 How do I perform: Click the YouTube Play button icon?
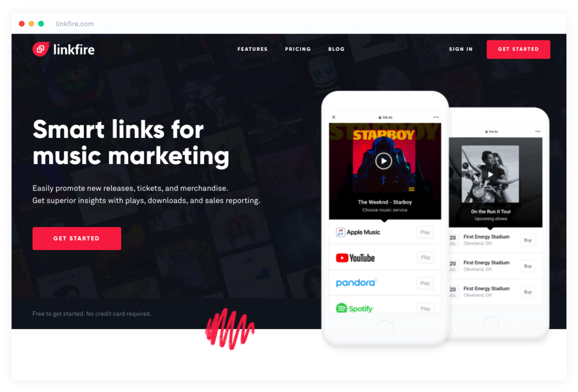(x=341, y=258)
